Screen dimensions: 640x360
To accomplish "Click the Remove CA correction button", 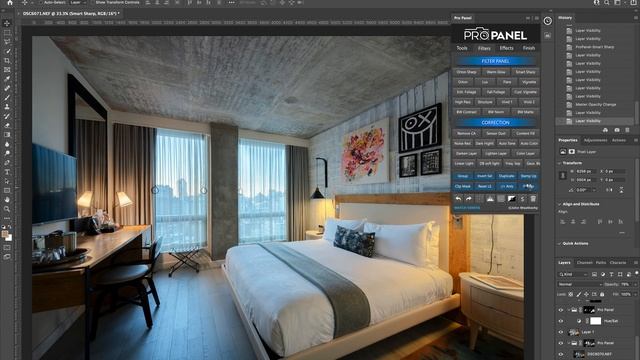I will 467,133.
